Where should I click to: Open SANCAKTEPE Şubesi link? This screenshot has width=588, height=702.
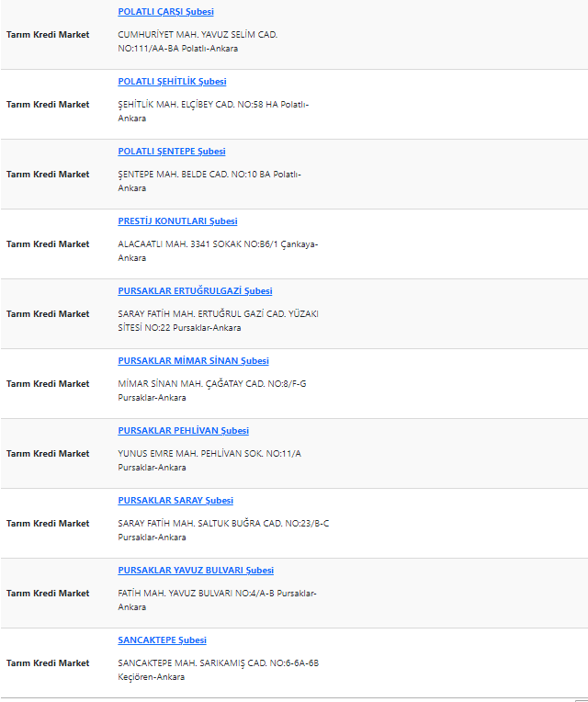pyautogui.click(x=162, y=640)
